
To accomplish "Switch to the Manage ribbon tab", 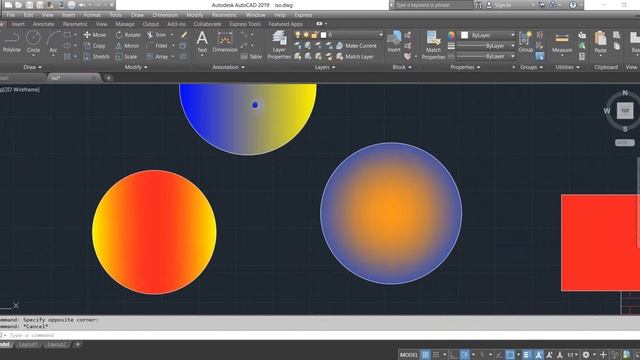I will click(124, 24).
